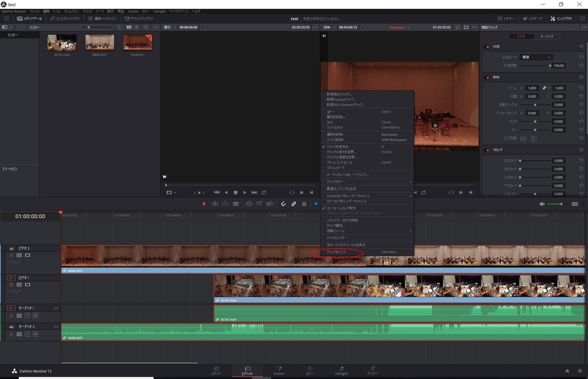Click the Insert Clip timeline icon
588x379 pixels.
tap(249, 204)
